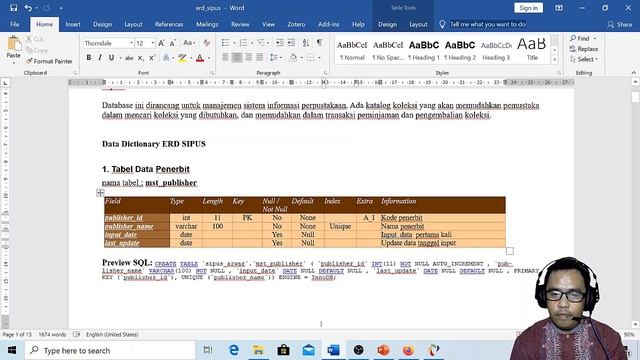Open Quick Access Toolbar customize dropdown
The image size is (640, 360).
pos(61,8)
